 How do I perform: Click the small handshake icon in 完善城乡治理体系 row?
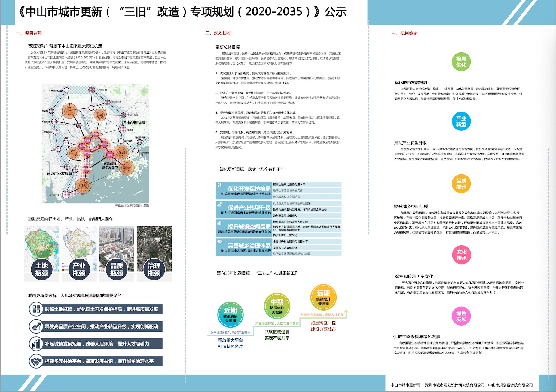[219, 242]
